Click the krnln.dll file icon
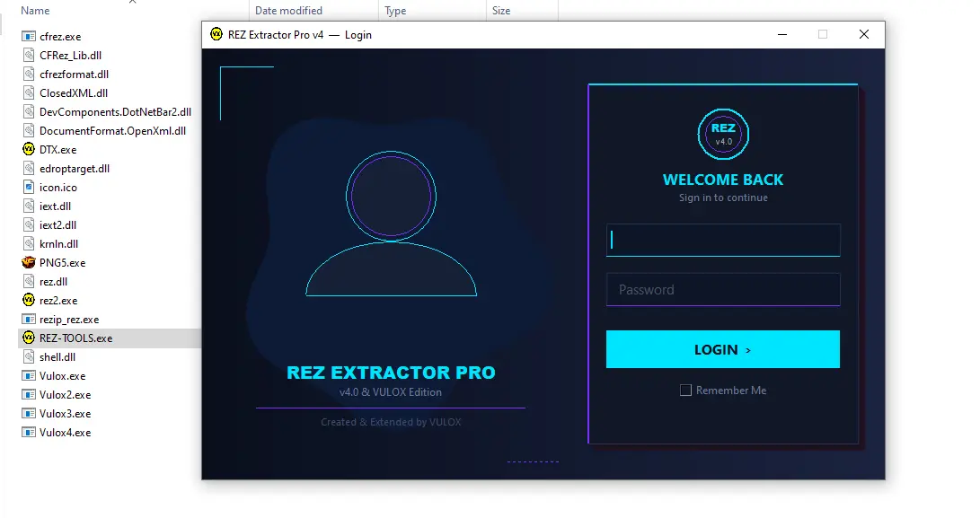This screenshot has height=518, width=980. (29, 243)
